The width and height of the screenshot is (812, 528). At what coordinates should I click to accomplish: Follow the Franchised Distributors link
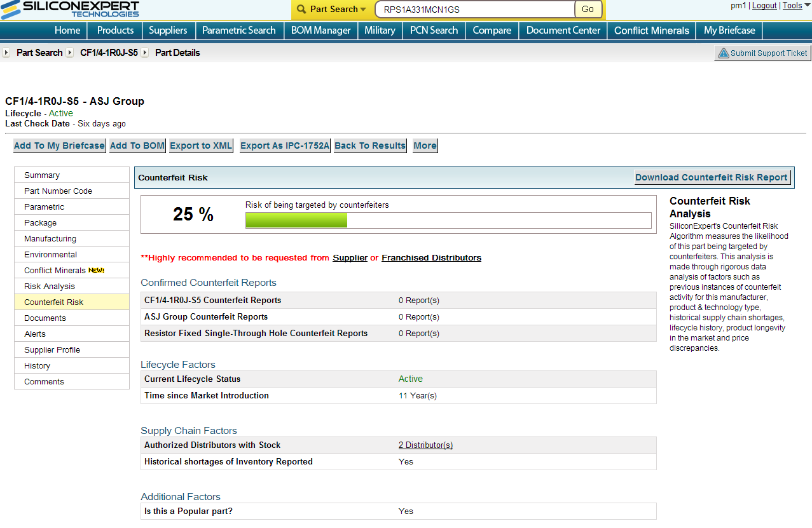pyautogui.click(x=431, y=258)
